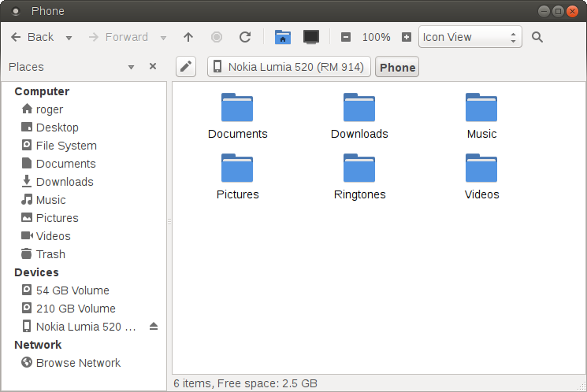The image size is (587, 392).
Task: Select the 210 GB Volume device
Action: point(84,309)
